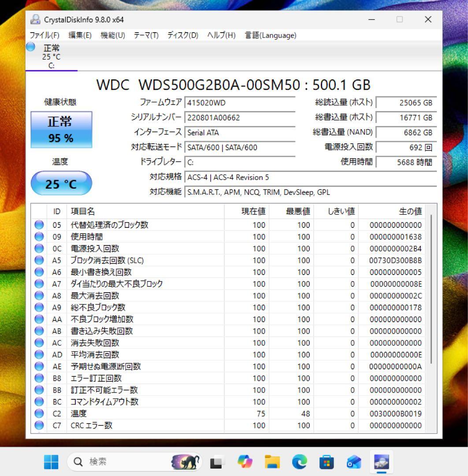Click status circle for row AB 書き込み失敗回数
468x476 pixels.
[x=39, y=331]
